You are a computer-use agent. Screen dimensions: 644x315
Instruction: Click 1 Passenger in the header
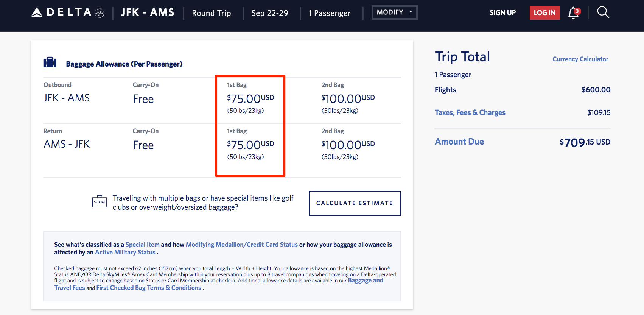(x=330, y=13)
